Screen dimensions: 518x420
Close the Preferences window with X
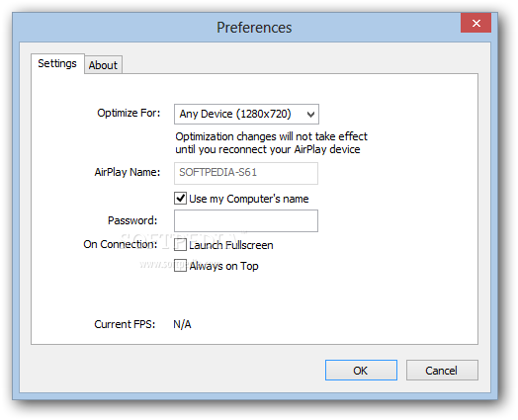click(x=475, y=23)
